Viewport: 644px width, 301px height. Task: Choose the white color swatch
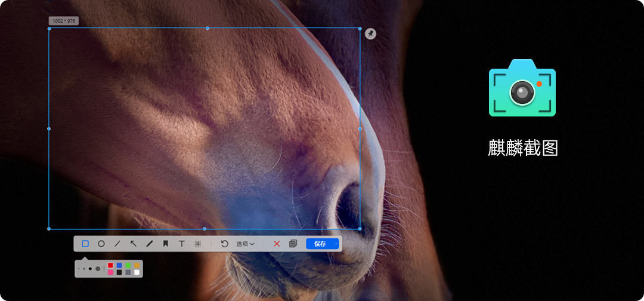(137, 272)
